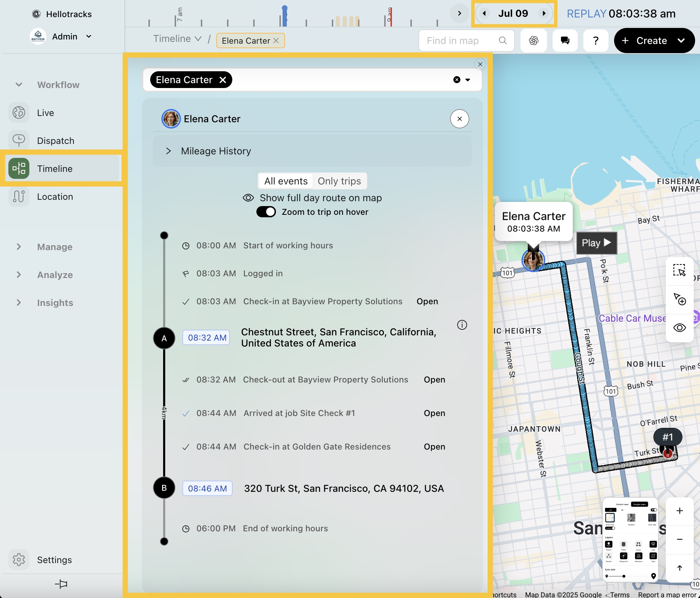Click Elena Carter's profile photo in panel
The image size is (700, 598).
pos(171,119)
